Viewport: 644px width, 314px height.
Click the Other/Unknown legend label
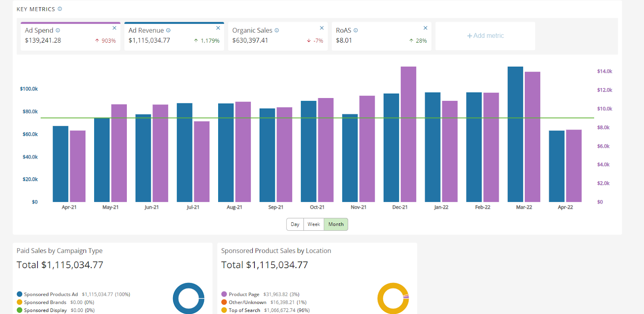[248, 302]
